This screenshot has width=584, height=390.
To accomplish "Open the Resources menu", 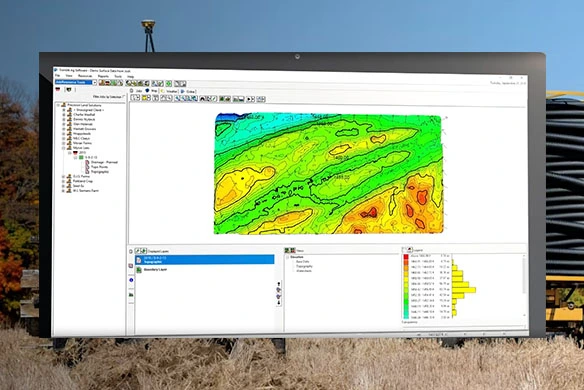I will tap(85, 76).
